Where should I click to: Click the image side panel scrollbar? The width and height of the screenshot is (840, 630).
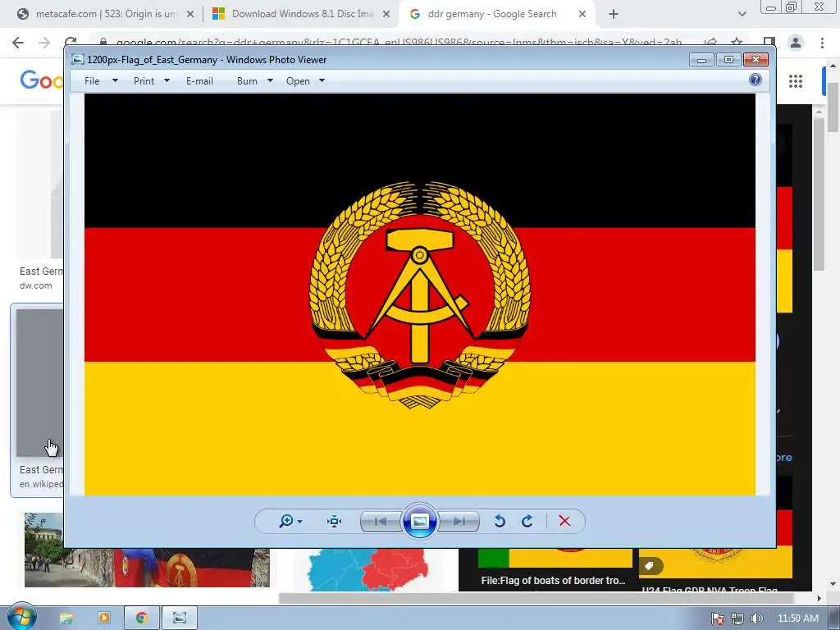pos(819,194)
